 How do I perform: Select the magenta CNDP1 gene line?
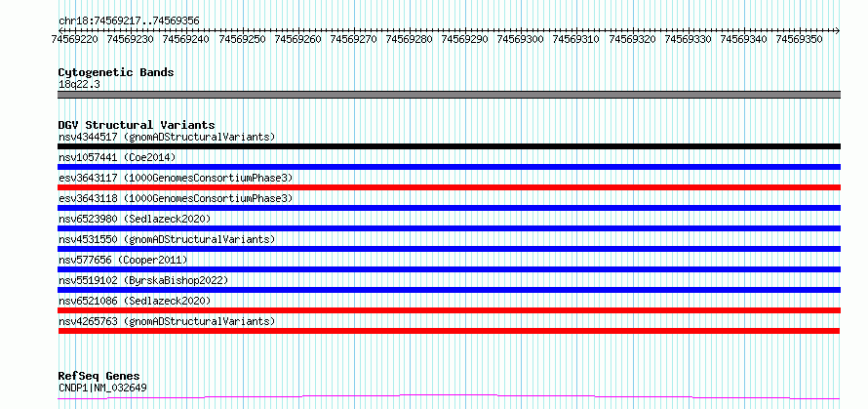tap(449, 396)
